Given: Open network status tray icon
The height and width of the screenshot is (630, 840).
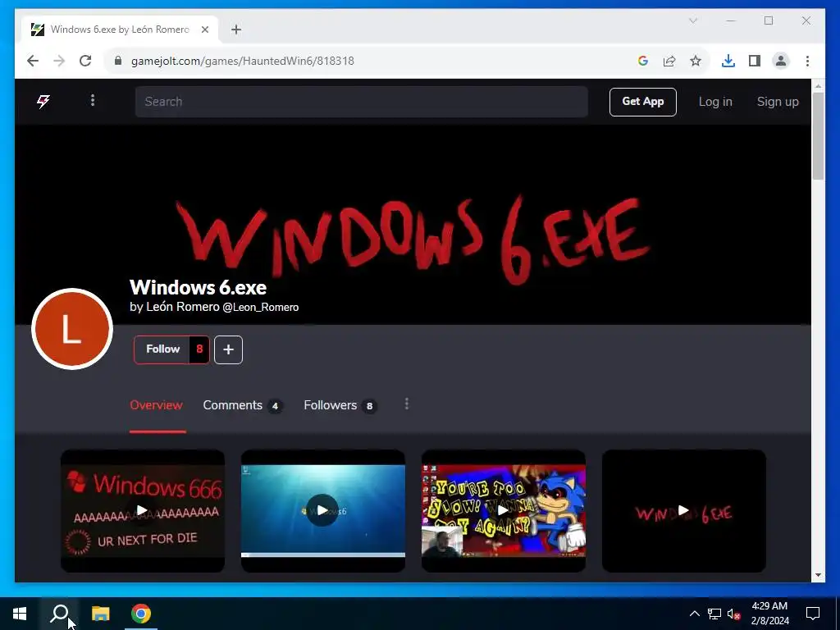Looking at the screenshot, I should (714, 614).
